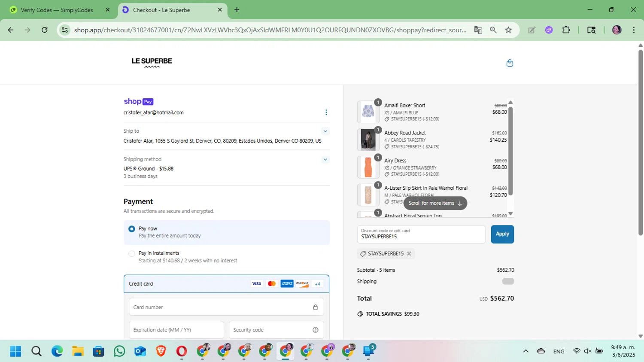
Task: Open the Extensions puzzle menu
Action: 566,30
